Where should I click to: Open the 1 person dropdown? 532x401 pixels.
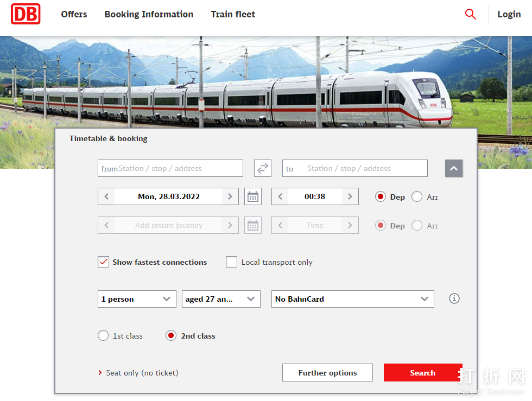[x=137, y=299]
